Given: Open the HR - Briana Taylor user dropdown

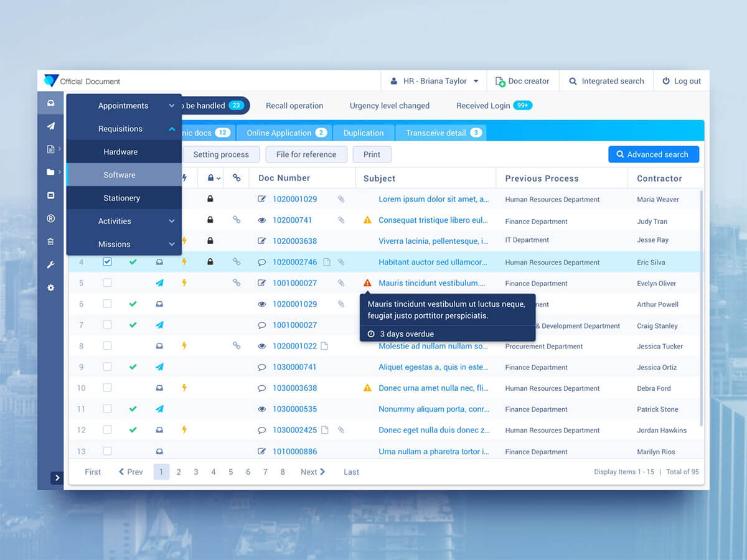Looking at the screenshot, I should (434, 81).
